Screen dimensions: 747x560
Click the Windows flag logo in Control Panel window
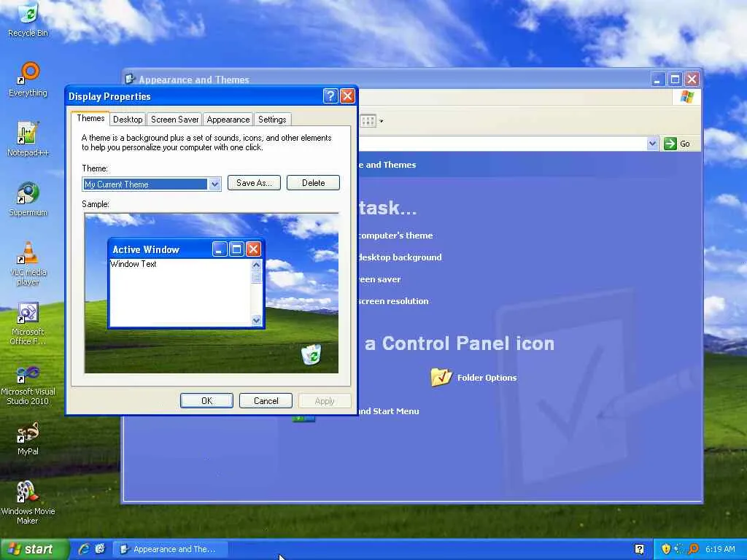pyautogui.click(x=686, y=97)
